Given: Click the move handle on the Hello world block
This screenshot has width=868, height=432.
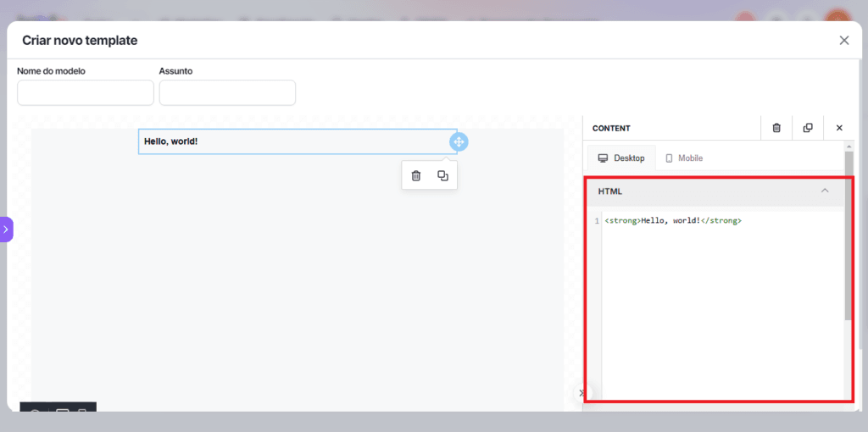Looking at the screenshot, I should tap(459, 141).
